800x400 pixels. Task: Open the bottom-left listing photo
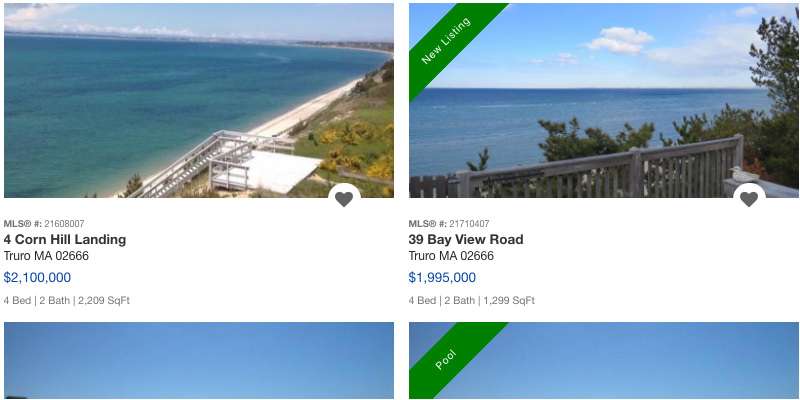[x=198, y=360]
